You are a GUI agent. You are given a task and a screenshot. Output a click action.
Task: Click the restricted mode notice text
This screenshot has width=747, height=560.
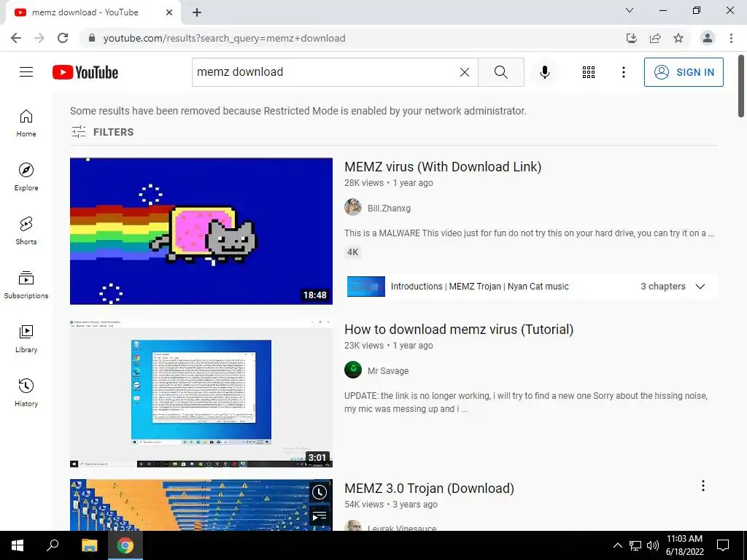(x=298, y=111)
